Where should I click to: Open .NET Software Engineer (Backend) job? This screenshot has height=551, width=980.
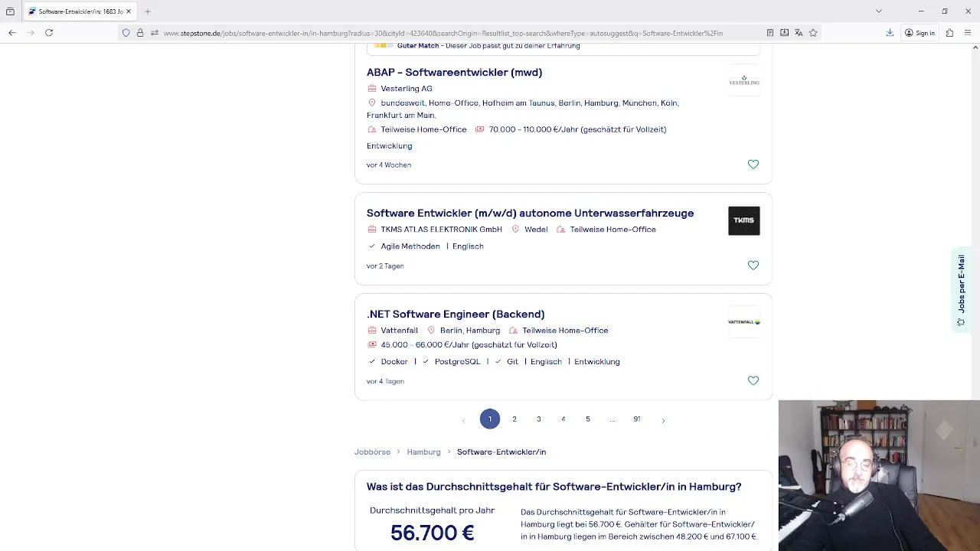point(456,314)
